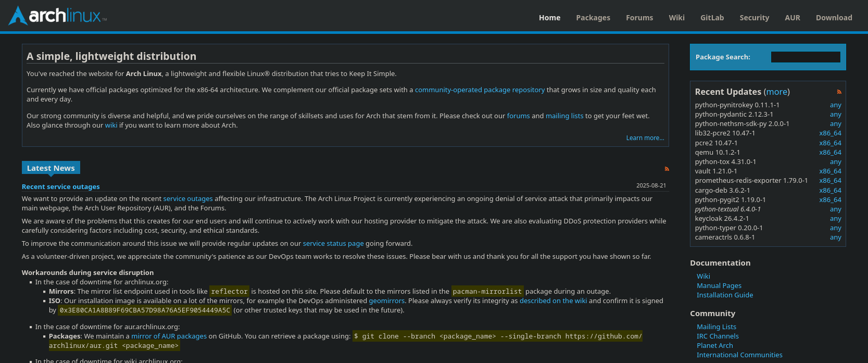868x363 pixels.
Task: Open the Recent Updates RSS feed icon
Action: [x=839, y=92]
